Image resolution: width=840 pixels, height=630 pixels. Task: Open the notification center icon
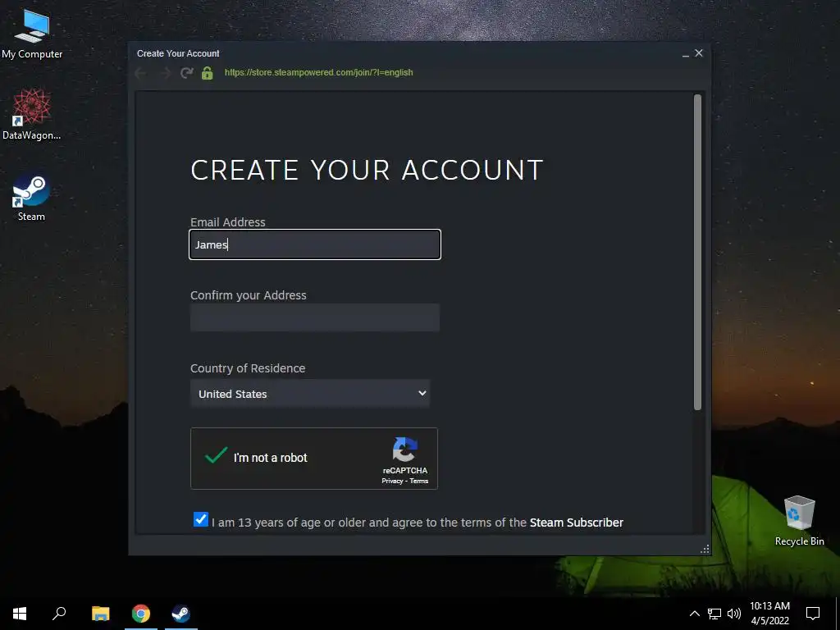[813, 614]
